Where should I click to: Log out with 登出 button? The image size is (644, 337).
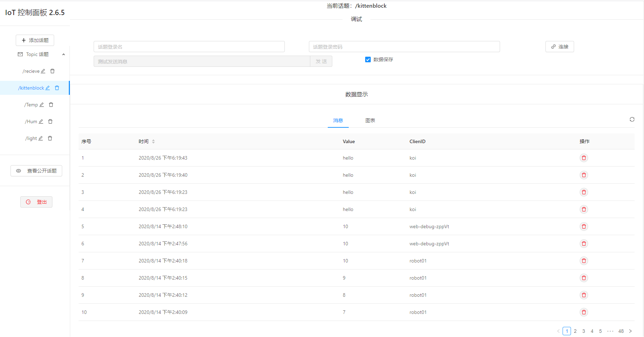coord(36,202)
